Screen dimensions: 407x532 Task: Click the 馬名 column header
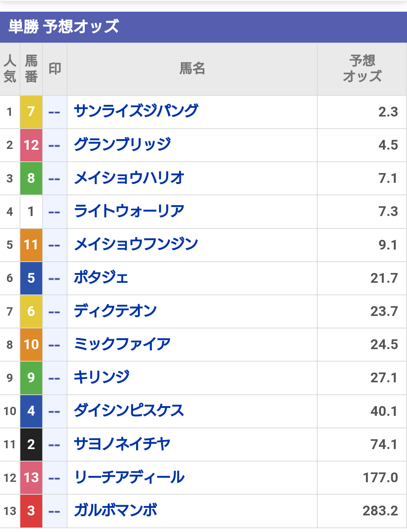(x=192, y=69)
